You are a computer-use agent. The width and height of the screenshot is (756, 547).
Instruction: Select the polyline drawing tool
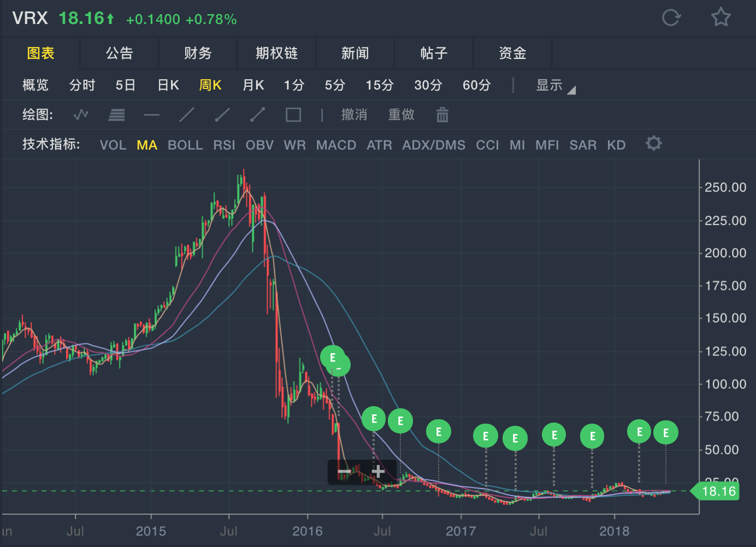(x=81, y=115)
